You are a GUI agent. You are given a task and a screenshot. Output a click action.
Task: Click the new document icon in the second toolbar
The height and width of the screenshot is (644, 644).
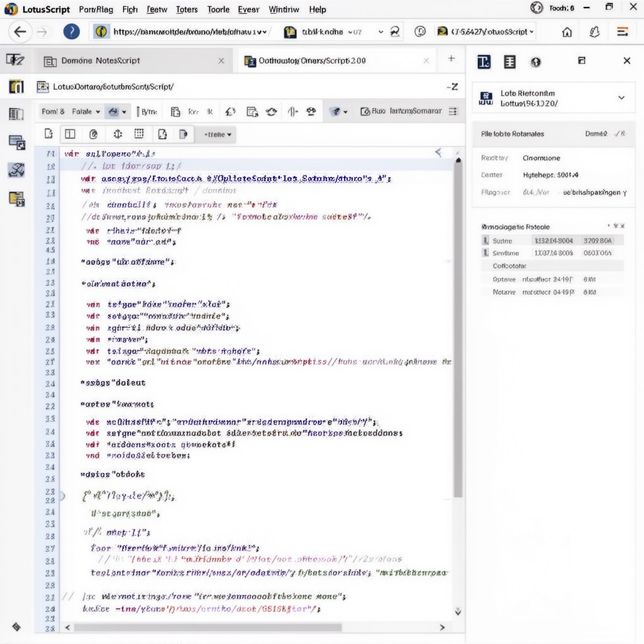tap(48, 134)
